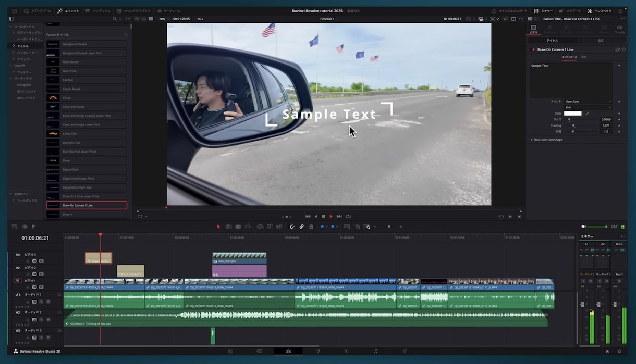Select the arrow Selection mode tool in timeline toolbar
The height and width of the screenshot is (364, 636).
[x=218, y=227]
